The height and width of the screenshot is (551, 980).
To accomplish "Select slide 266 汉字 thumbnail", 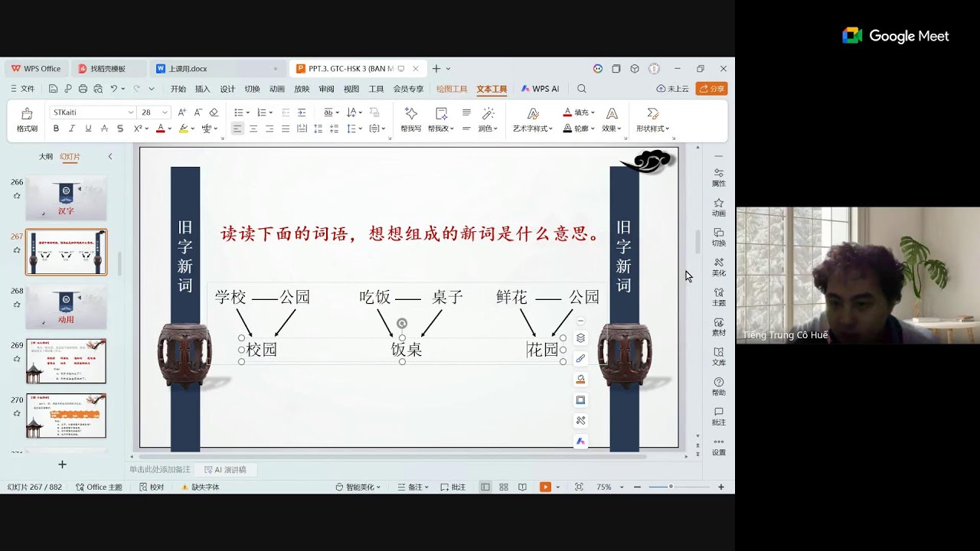I will pyautogui.click(x=67, y=198).
